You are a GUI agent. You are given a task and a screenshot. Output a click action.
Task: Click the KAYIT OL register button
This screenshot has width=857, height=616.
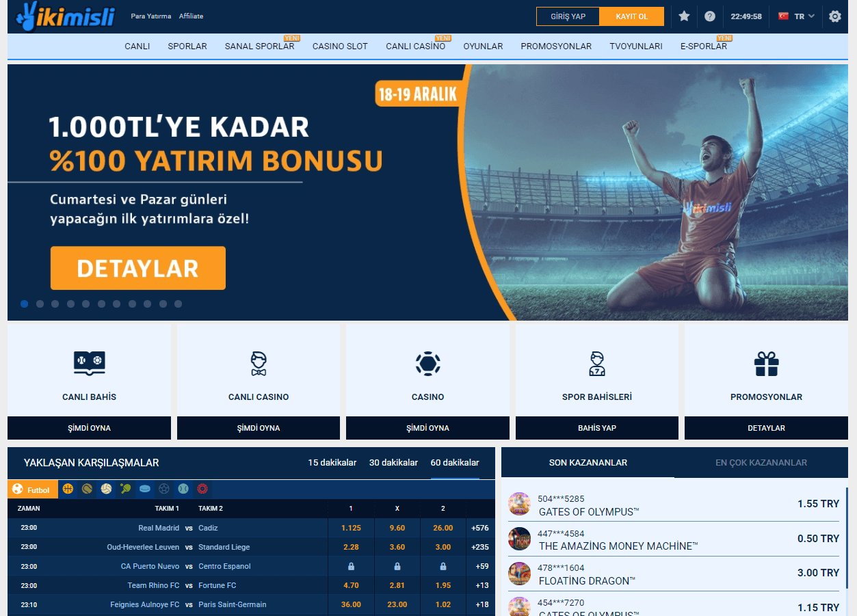[631, 16]
